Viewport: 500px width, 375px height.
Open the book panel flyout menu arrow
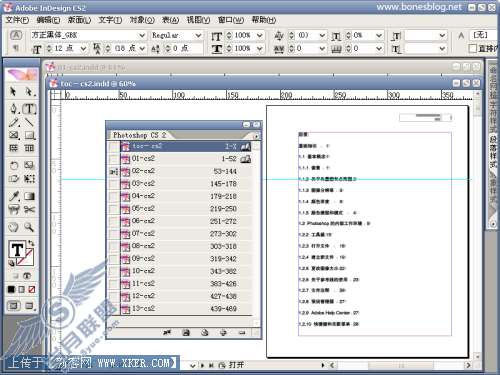pyautogui.click(x=256, y=136)
